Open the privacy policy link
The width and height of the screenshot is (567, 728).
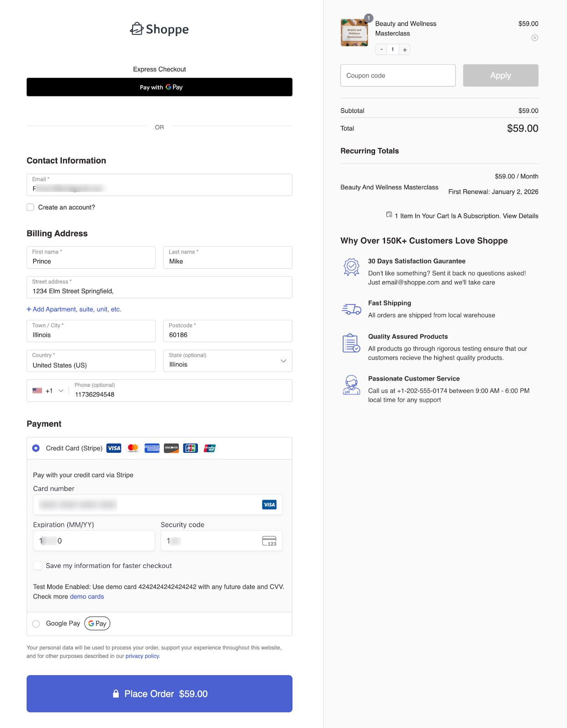click(142, 656)
